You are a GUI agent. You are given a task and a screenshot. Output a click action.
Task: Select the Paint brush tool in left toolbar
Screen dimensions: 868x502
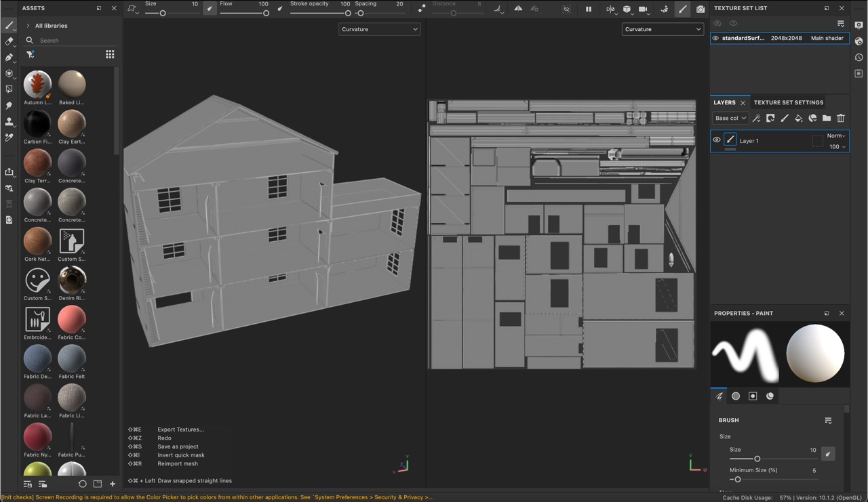[x=9, y=26]
